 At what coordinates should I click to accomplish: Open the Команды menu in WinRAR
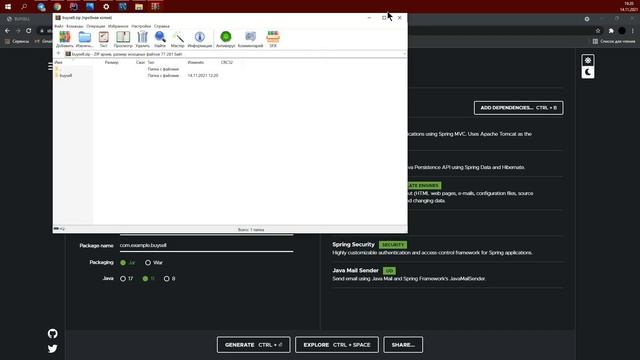(74, 26)
